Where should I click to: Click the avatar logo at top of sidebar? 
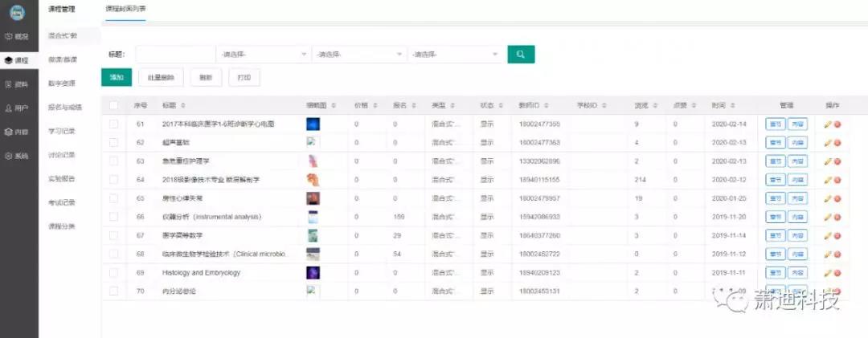tap(18, 12)
